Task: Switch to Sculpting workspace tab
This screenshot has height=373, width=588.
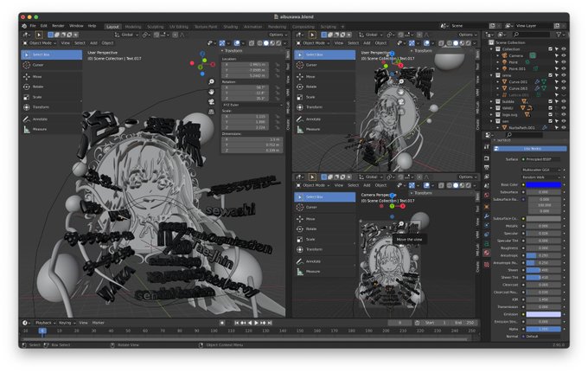Action: coord(156,27)
